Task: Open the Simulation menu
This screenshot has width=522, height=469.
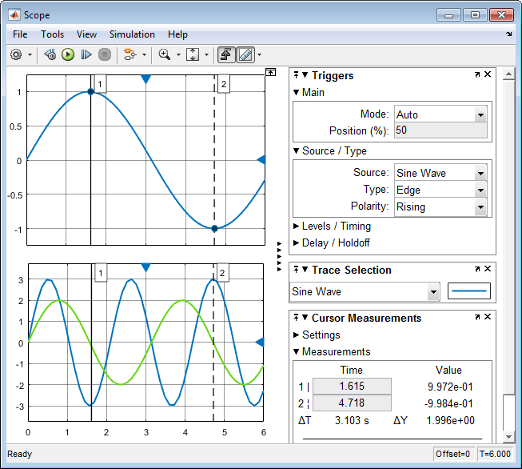Action: point(132,34)
